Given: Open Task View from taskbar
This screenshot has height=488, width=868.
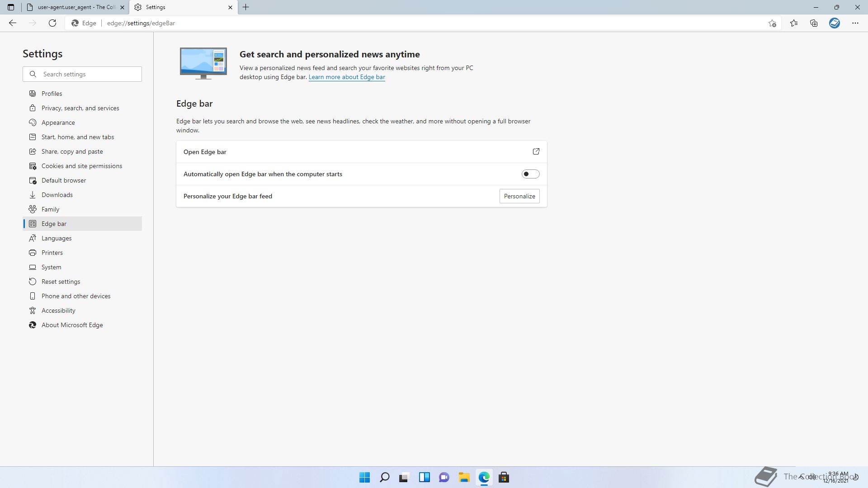Looking at the screenshot, I should 404,477.
